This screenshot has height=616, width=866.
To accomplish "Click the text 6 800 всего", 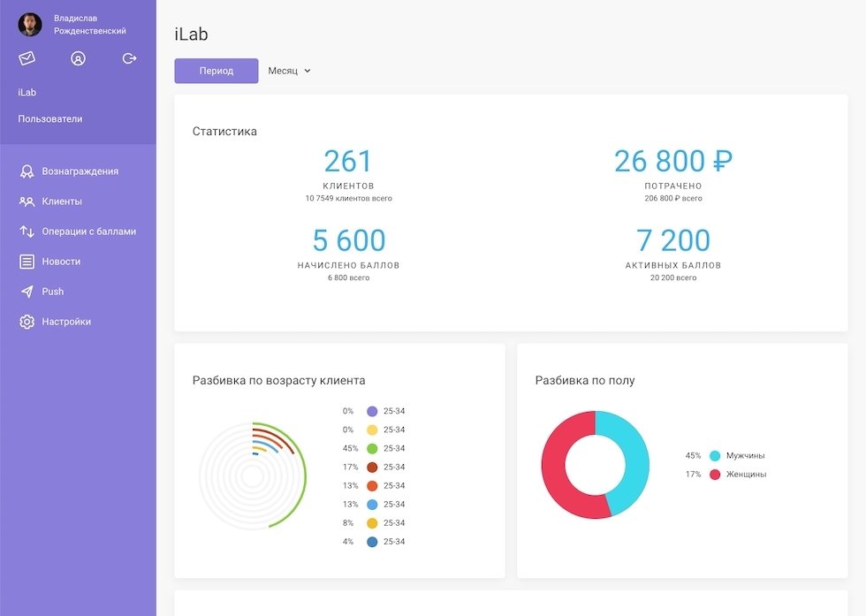I will click(x=348, y=278).
